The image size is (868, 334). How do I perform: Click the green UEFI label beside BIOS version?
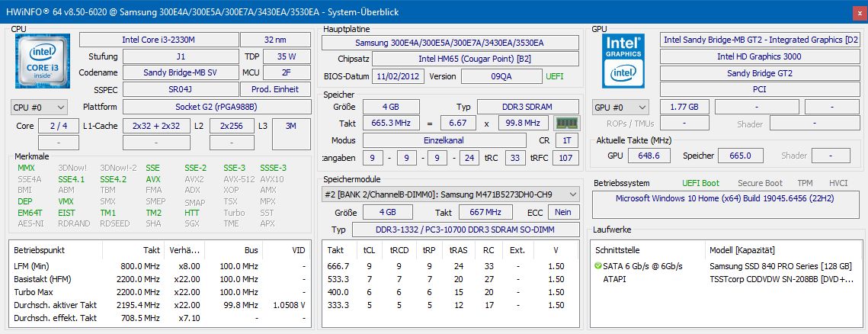556,76
